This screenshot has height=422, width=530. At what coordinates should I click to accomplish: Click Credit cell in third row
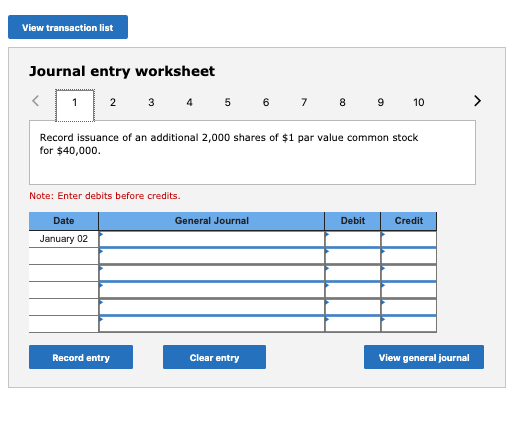click(409, 273)
